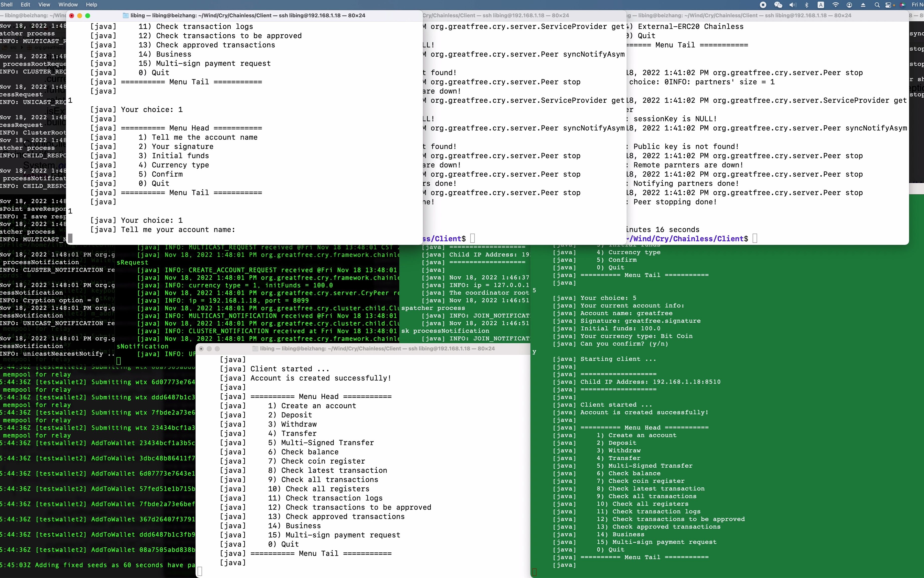Click the cursor after 'ss/Client$' prompt
The image size is (924, 578).
pos(473,239)
